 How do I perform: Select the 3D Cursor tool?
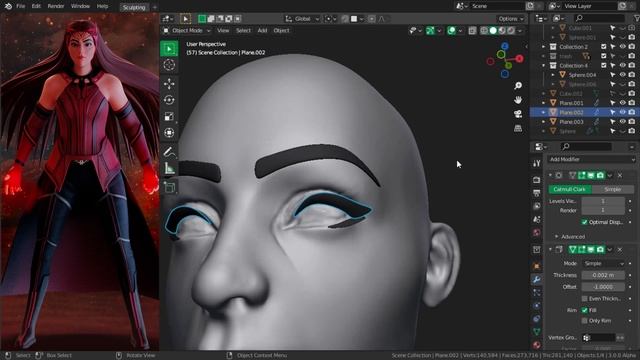pyautogui.click(x=169, y=65)
